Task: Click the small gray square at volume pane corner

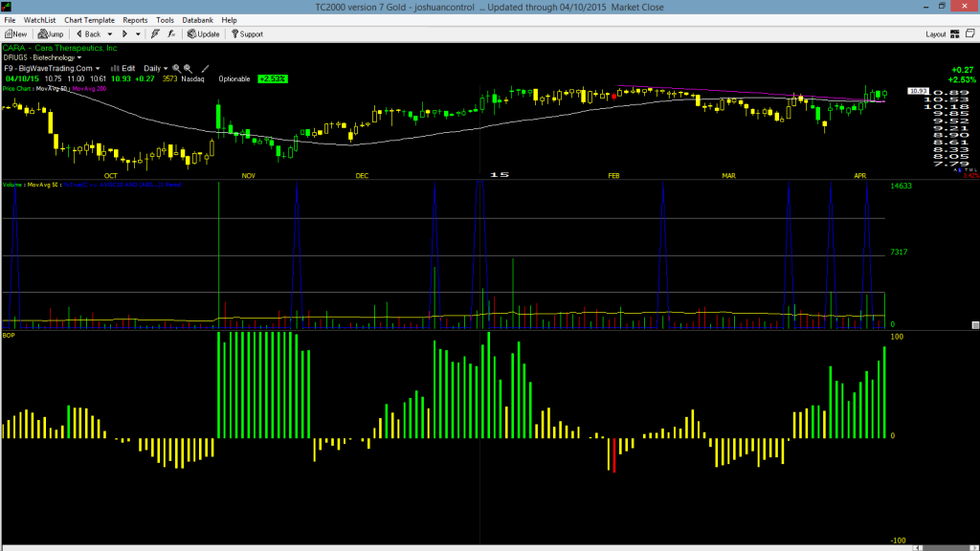Action: 975,325
